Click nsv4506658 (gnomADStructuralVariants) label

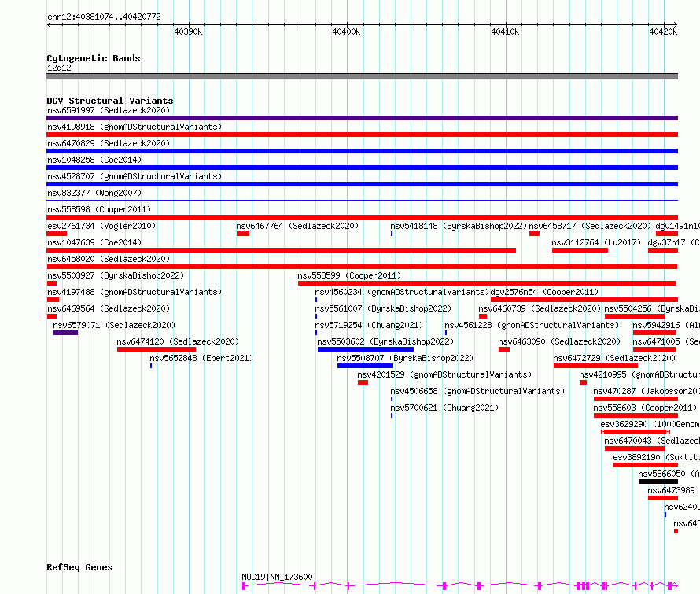477,391
